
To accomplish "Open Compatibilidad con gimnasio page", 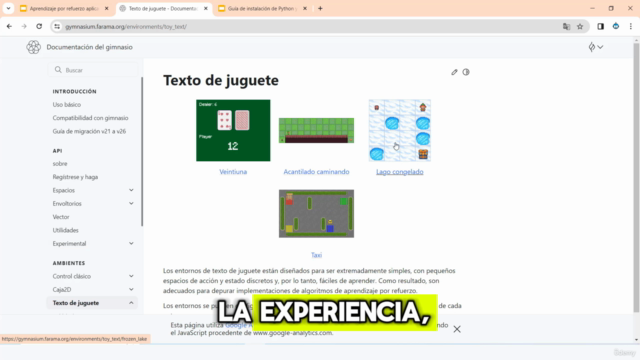I will 90,118.
